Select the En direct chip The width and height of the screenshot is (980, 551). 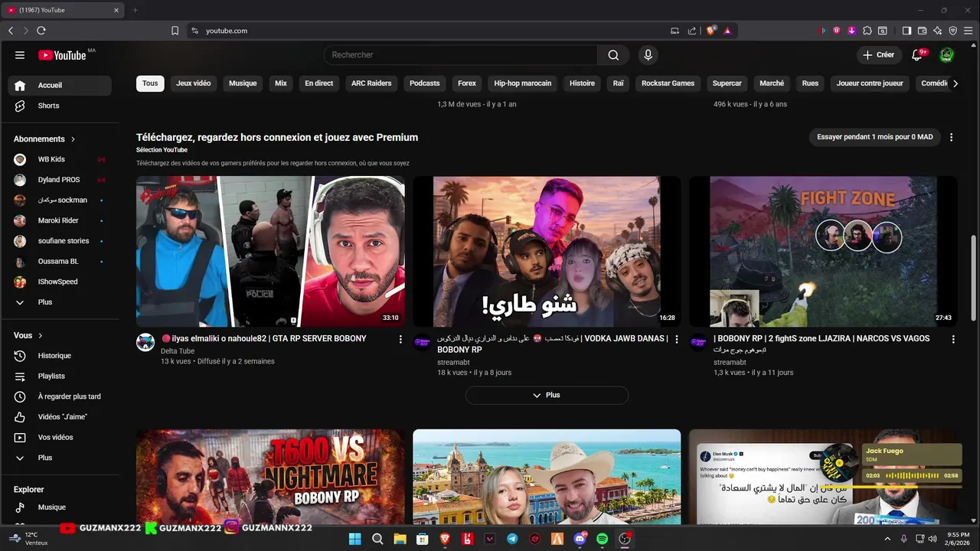319,83
